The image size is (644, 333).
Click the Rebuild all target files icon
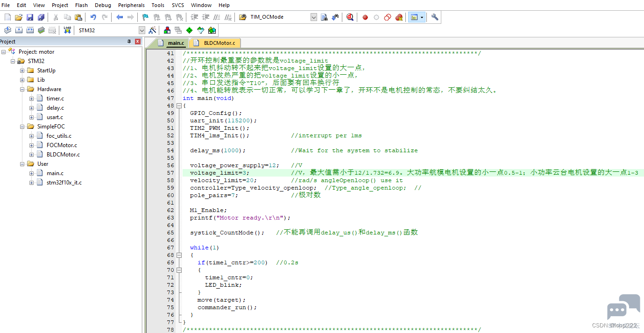point(30,30)
